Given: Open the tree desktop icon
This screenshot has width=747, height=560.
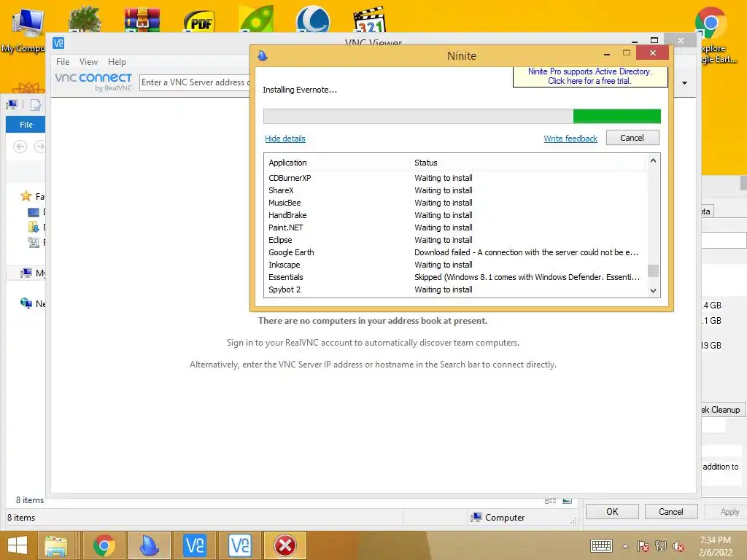Looking at the screenshot, I should click(85, 19).
